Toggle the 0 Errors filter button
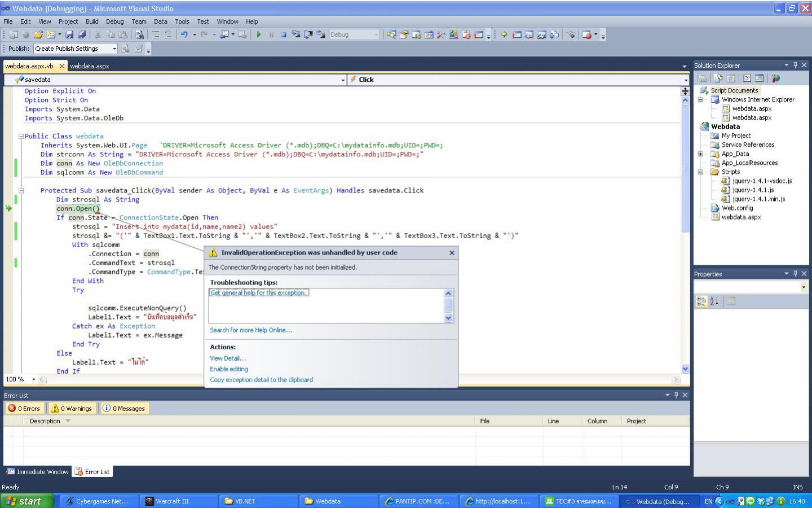812x508 pixels. (x=24, y=408)
